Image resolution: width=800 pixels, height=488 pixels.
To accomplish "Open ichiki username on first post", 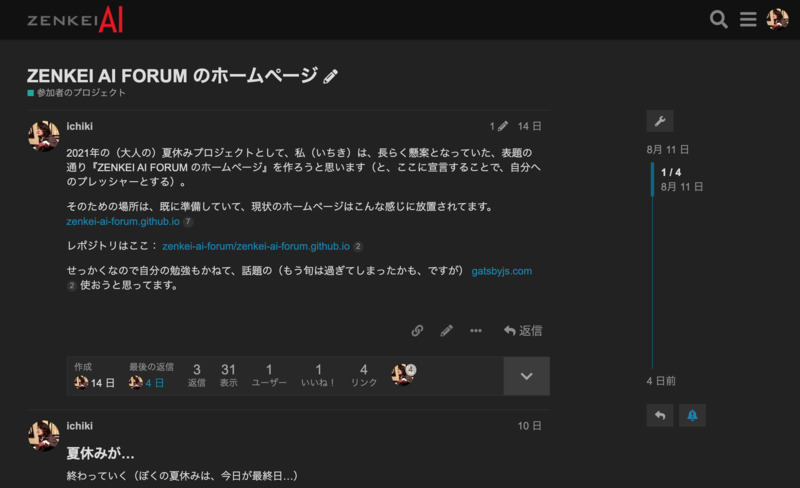I will [80, 126].
